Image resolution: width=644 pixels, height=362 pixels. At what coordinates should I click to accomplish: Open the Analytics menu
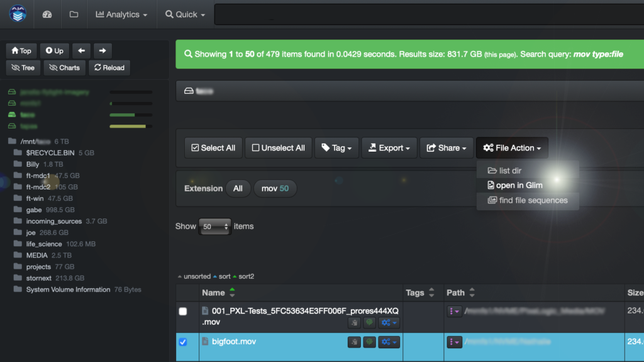pos(121,14)
